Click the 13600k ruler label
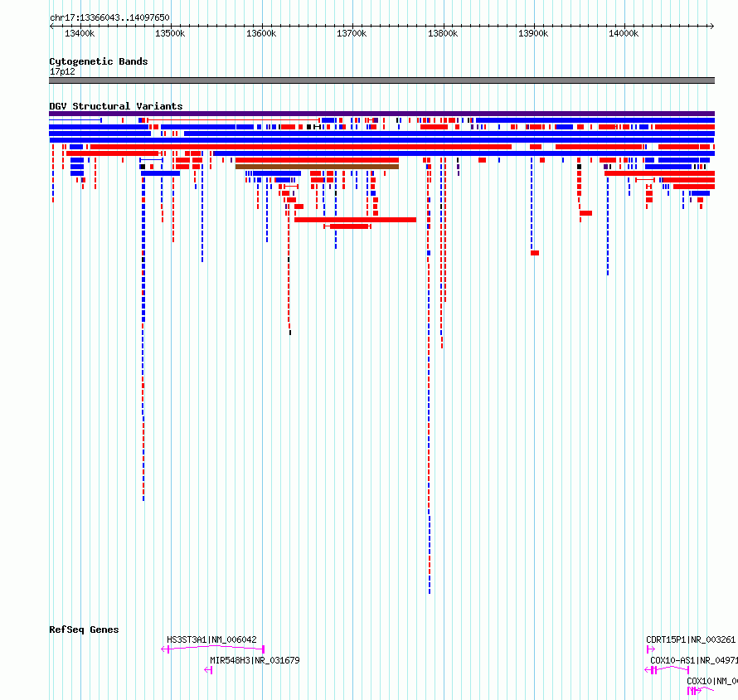 pos(261,33)
